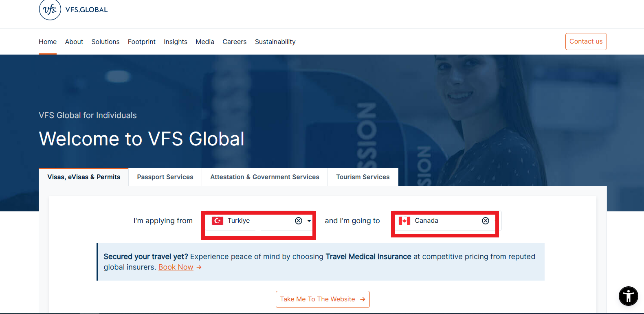
Task: Click the Contact us button
Action: pyautogui.click(x=586, y=42)
